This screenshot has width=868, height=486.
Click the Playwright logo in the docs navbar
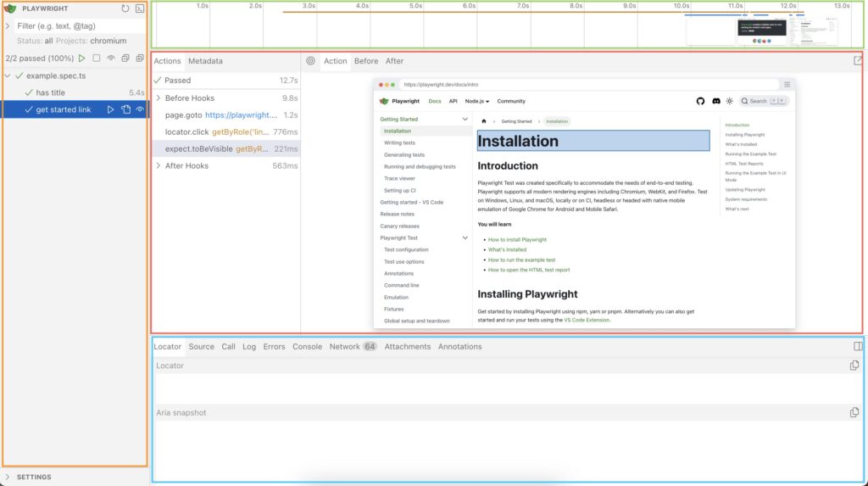pyautogui.click(x=400, y=102)
